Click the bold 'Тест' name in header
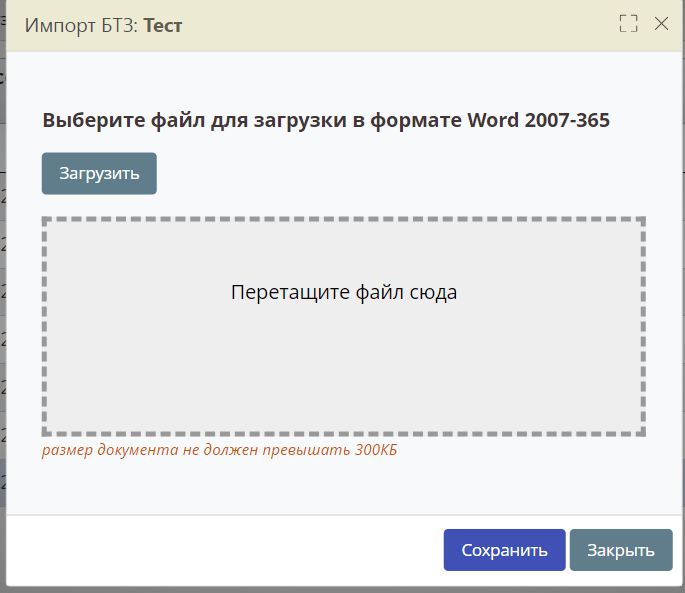The height and width of the screenshot is (593, 685). coord(163,25)
